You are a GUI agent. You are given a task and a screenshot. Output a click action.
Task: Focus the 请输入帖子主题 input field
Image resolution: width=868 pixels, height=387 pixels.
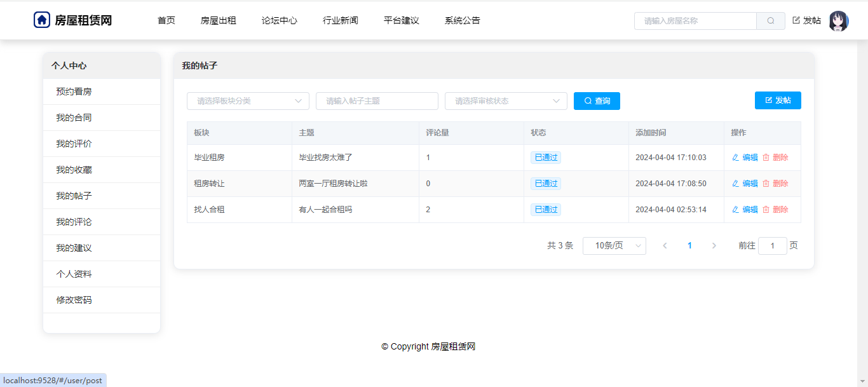[x=377, y=101]
